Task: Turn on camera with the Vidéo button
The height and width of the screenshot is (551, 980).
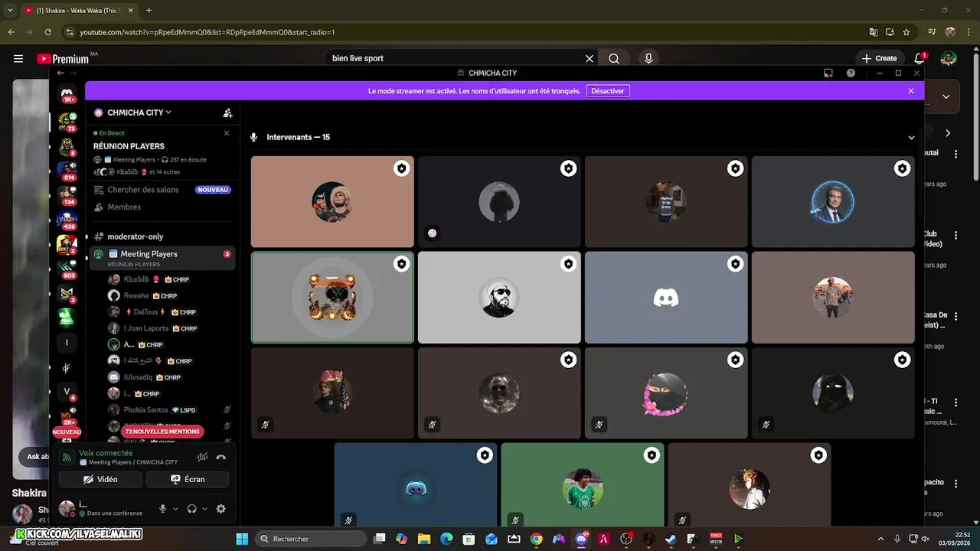Action: pos(100,479)
